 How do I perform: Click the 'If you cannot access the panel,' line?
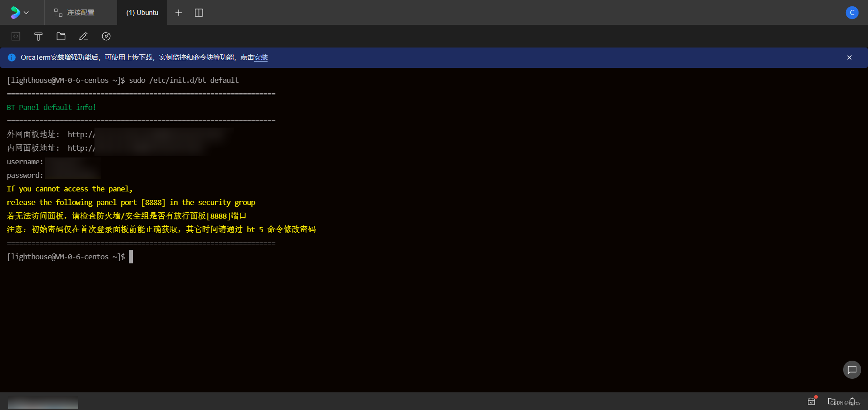click(70, 189)
